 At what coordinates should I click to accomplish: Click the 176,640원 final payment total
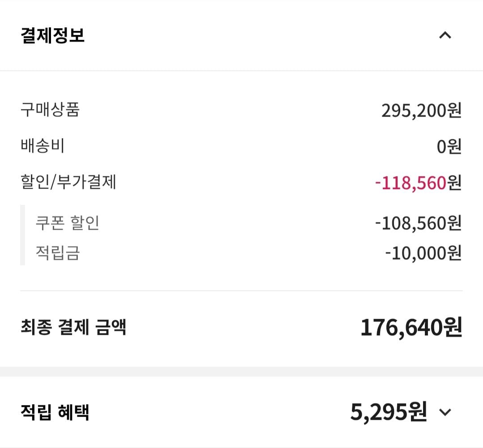411,328
